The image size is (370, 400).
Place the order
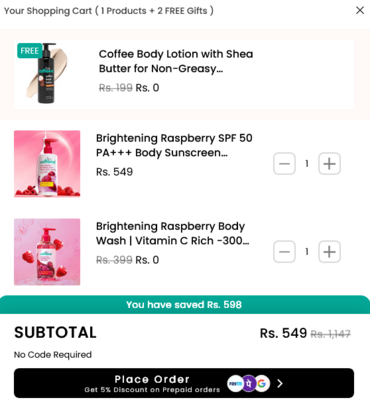[184, 383]
